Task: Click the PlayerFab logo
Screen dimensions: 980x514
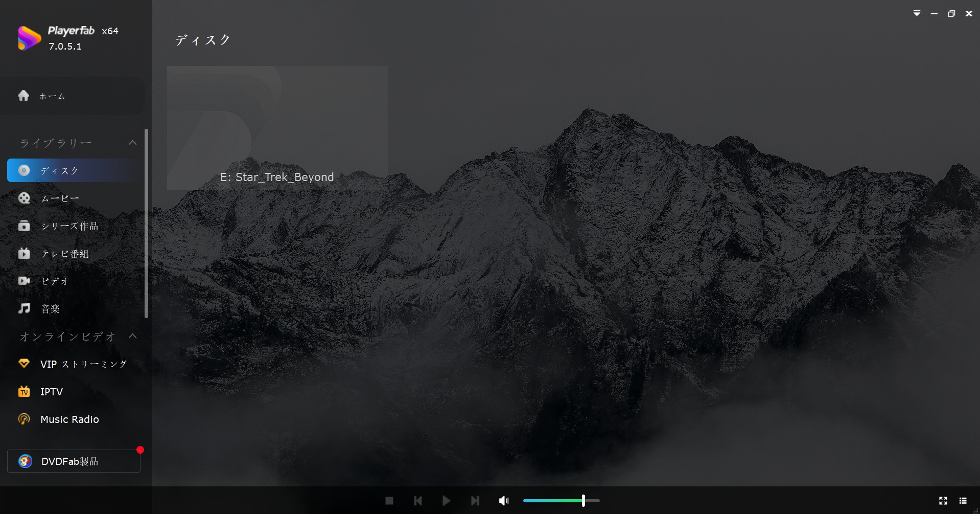Action: pos(29,38)
